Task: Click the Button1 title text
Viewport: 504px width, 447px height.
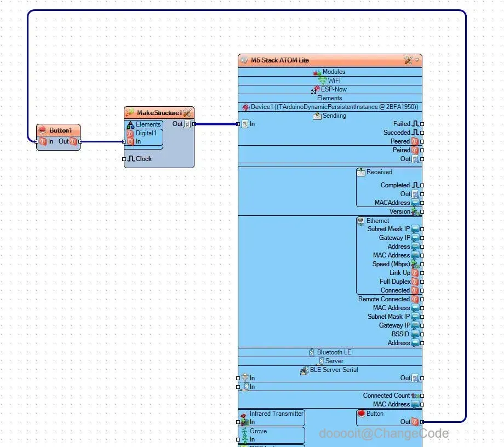Action: 60,130
